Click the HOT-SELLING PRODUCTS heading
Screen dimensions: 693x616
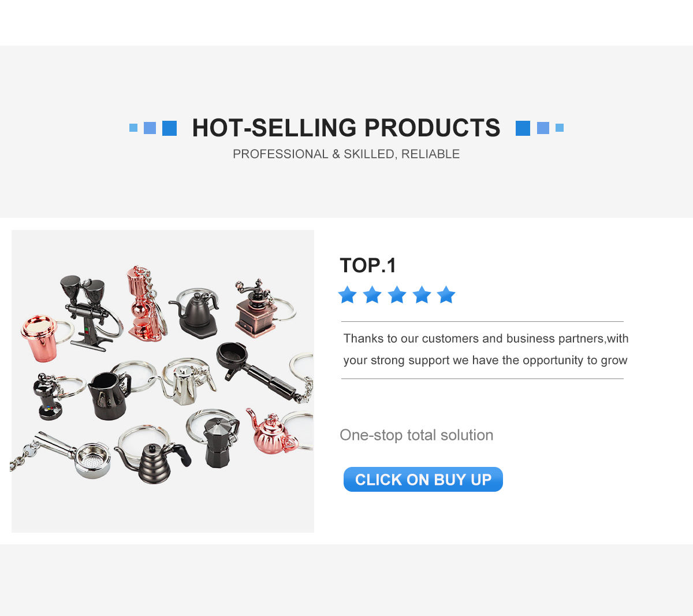pos(346,128)
